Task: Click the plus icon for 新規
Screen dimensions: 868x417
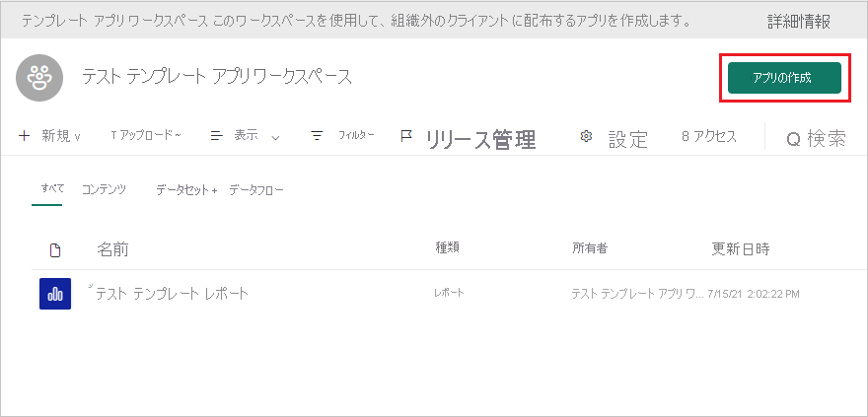Action: coord(24,136)
